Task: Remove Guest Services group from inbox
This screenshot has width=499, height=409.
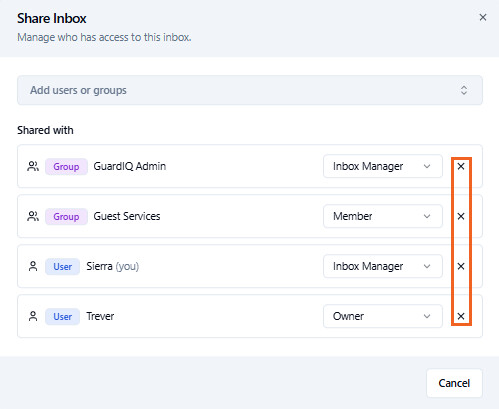Action: coord(461,216)
